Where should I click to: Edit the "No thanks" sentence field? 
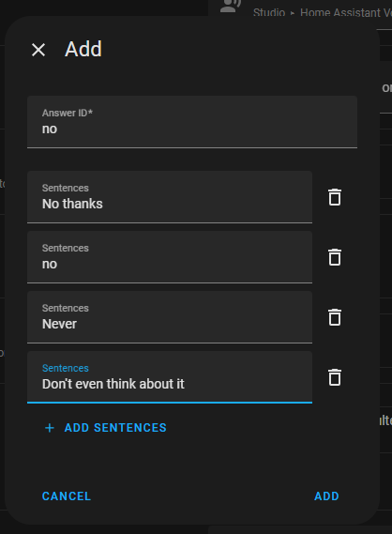click(x=170, y=197)
